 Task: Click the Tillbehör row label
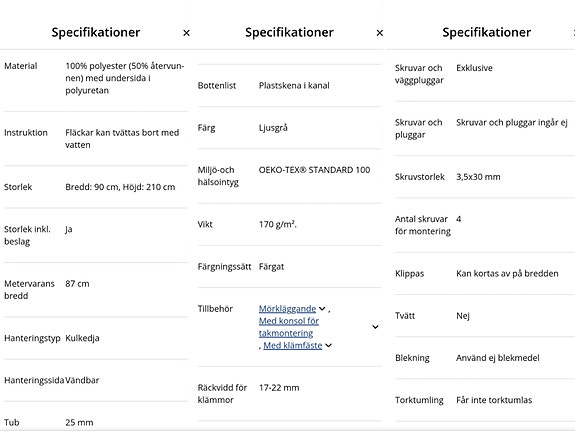point(215,309)
